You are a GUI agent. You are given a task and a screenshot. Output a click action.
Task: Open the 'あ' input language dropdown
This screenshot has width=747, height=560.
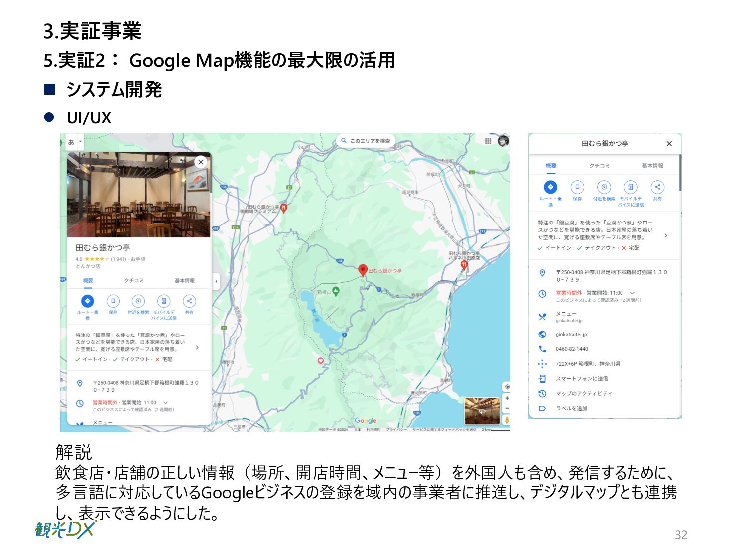pyautogui.click(x=75, y=142)
